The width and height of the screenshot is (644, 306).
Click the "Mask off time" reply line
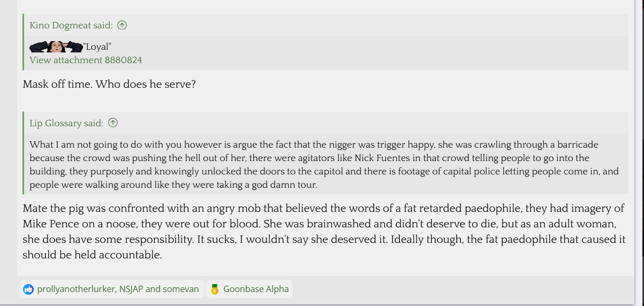click(109, 85)
